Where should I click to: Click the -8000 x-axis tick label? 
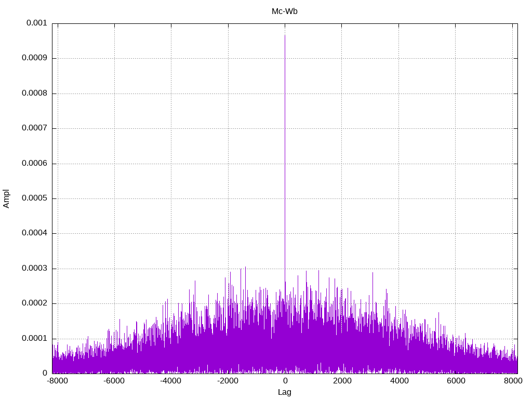coord(57,381)
